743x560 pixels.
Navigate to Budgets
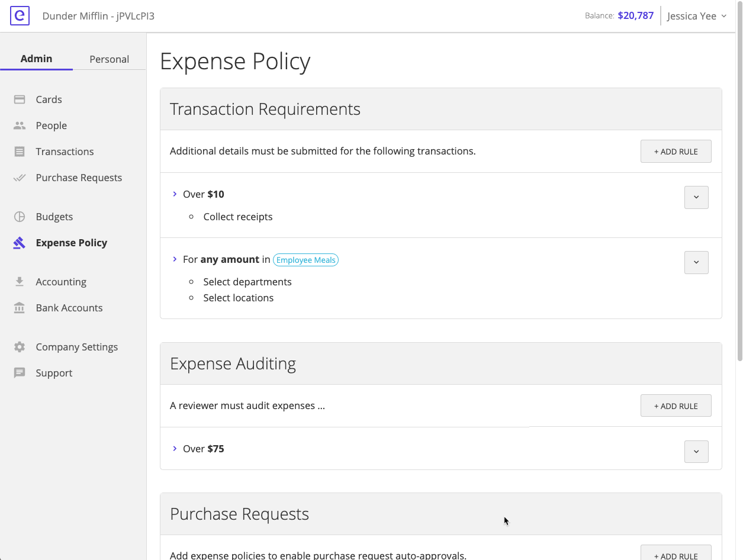[54, 217]
